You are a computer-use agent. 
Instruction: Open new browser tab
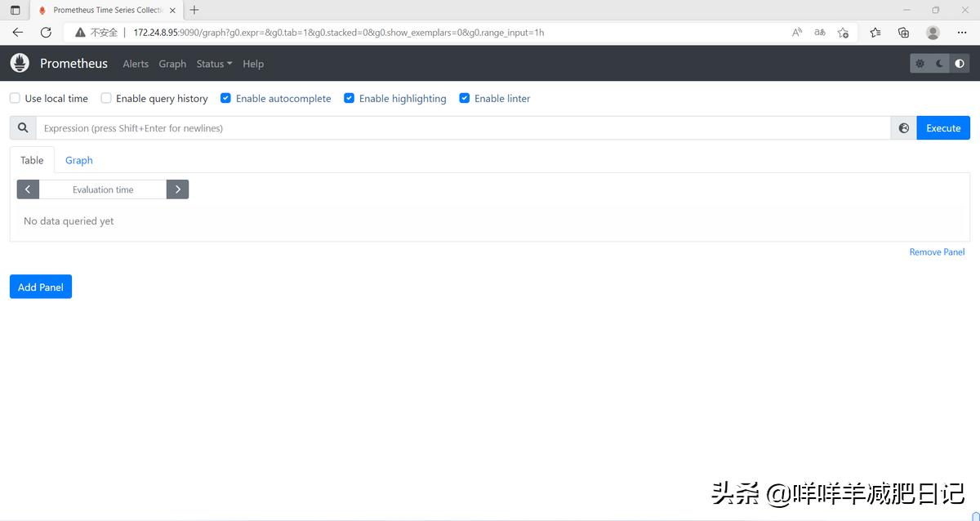[194, 10]
